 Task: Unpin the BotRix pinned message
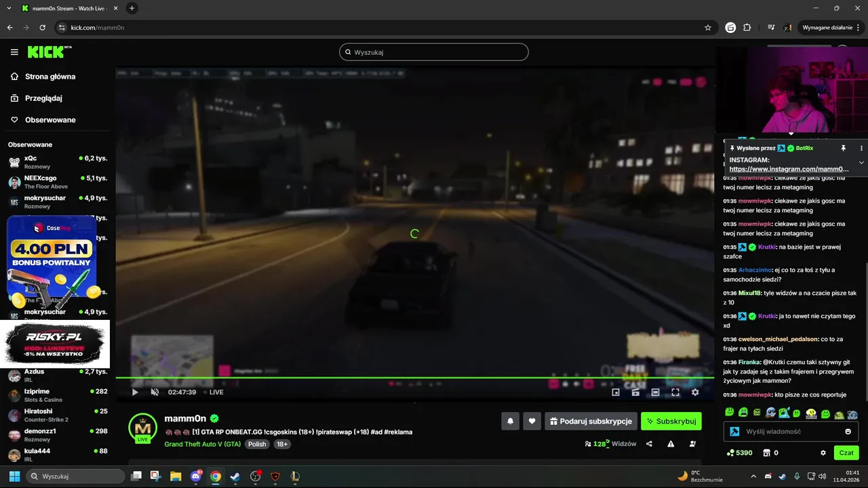[844, 148]
